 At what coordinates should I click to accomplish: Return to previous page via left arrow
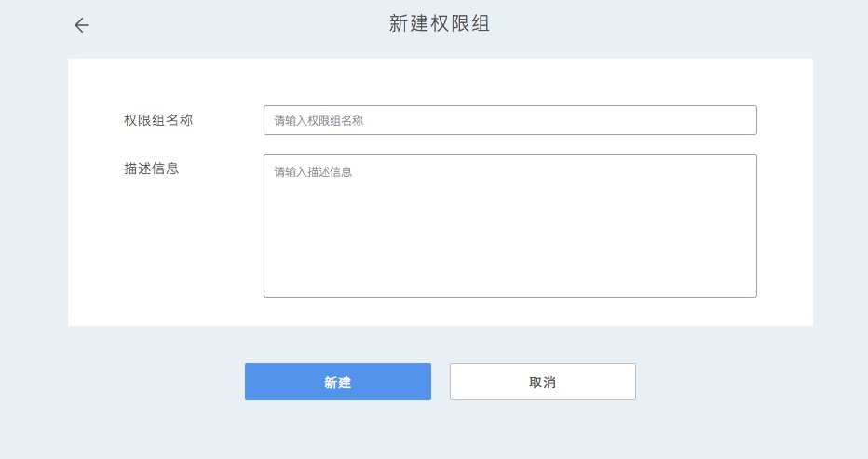82,25
